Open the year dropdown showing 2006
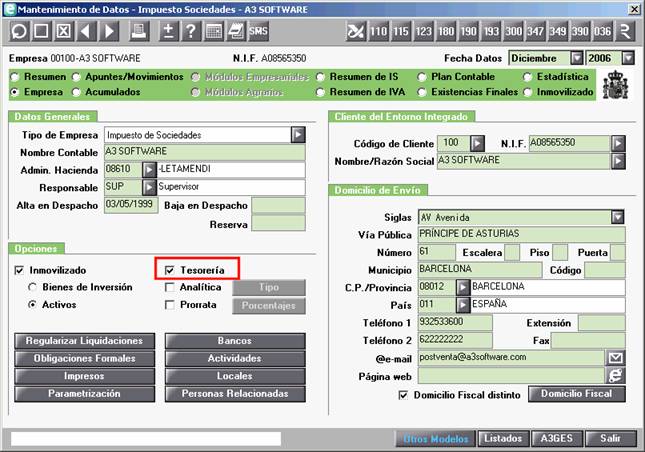Image resolution: width=645 pixels, height=452 pixels. (x=628, y=58)
